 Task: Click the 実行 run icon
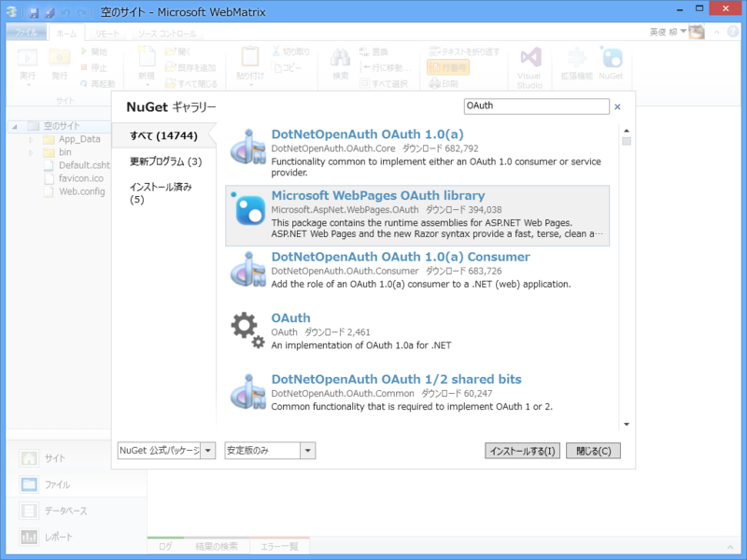27,58
